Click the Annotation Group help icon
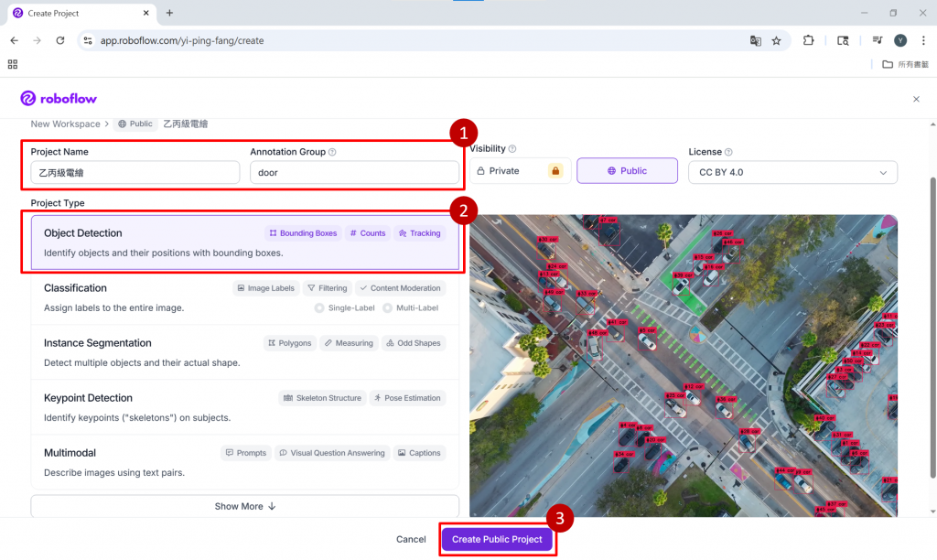937x560 pixels. (x=332, y=152)
